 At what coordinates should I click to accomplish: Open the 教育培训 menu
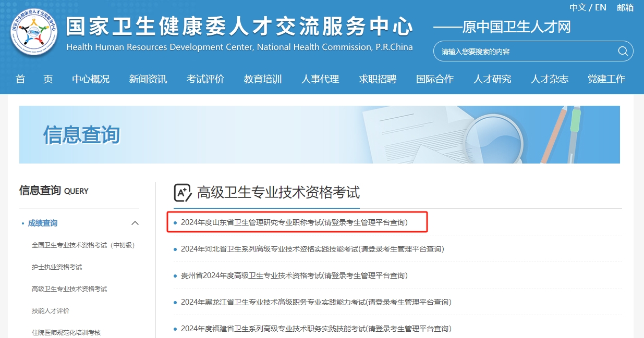pos(263,79)
